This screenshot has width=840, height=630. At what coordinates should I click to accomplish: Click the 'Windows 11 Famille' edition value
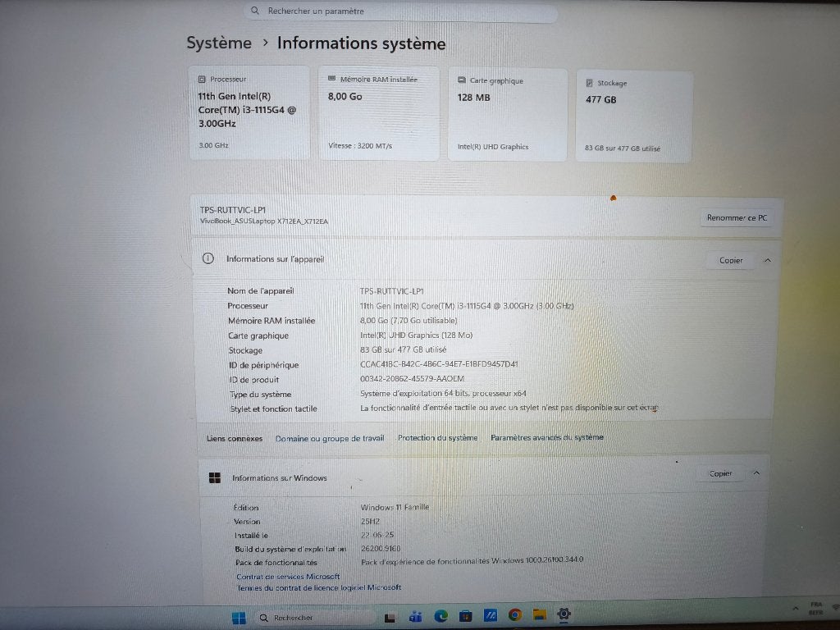pos(395,507)
